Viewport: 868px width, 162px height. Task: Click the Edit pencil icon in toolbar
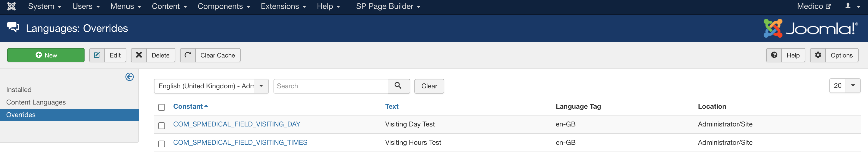click(97, 55)
